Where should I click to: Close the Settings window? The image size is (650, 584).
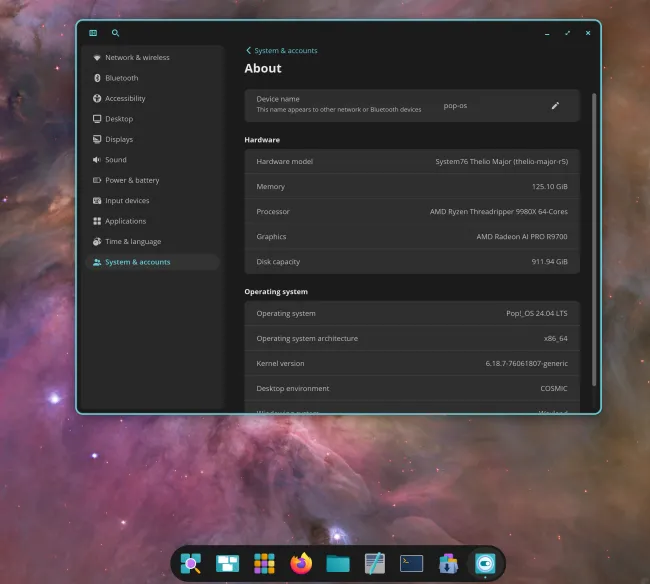[588, 33]
